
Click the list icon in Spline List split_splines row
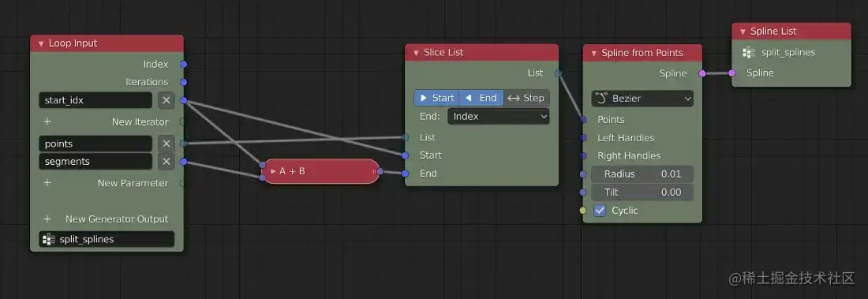click(748, 53)
